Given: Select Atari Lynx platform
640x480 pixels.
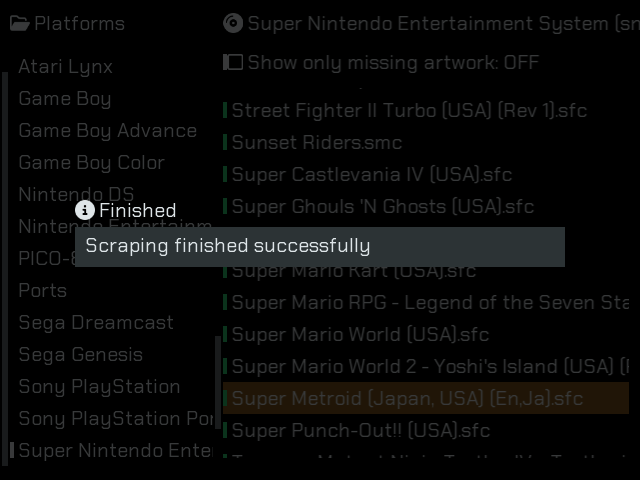Looking at the screenshot, I should (x=65, y=66).
